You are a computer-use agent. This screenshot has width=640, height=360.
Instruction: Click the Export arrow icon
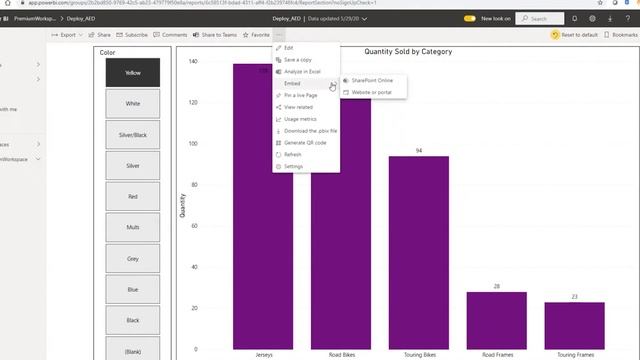click(x=55, y=35)
